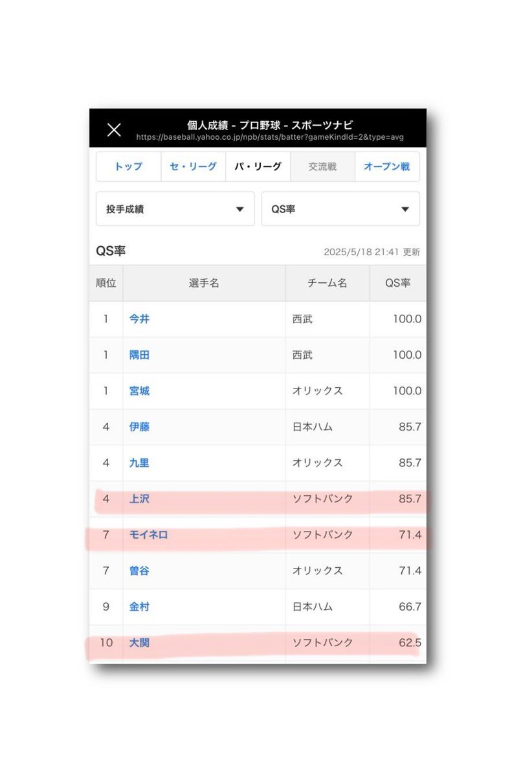This screenshot has width=532, height=777.
Task: Click the QS率 column header
Action: pyautogui.click(x=398, y=283)
